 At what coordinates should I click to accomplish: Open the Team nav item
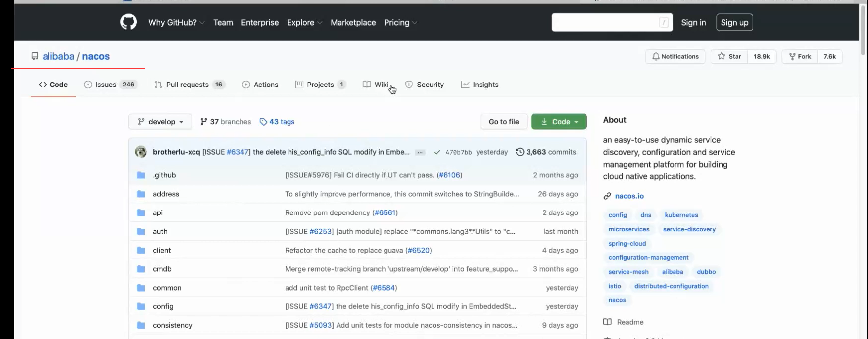[223, 22]
